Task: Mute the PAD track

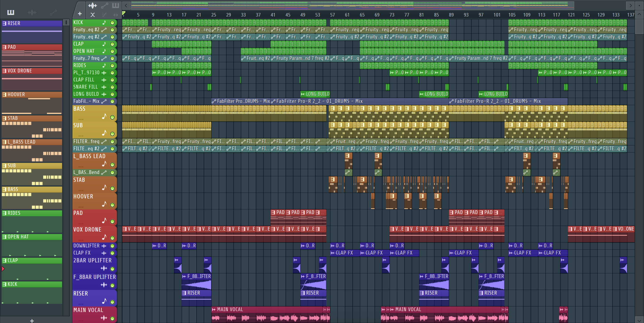Action: [x=112, y=221]
